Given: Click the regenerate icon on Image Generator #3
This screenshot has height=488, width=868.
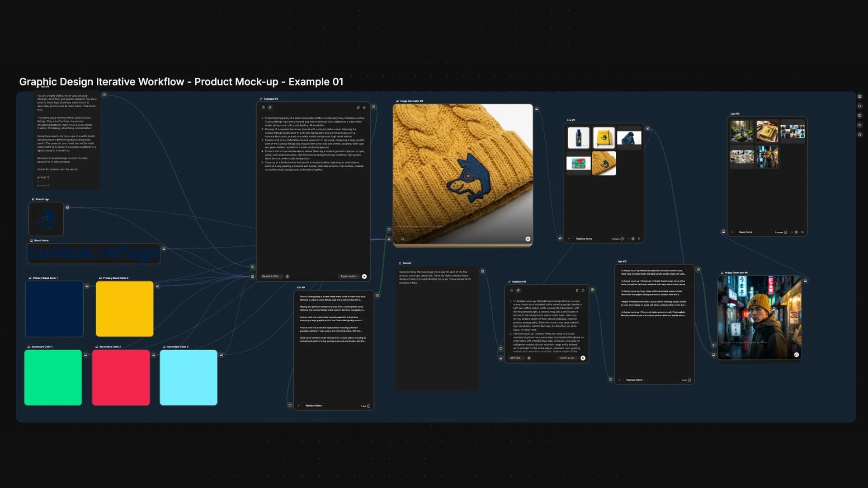Looking at the screenshot, I should coord(528,238).
